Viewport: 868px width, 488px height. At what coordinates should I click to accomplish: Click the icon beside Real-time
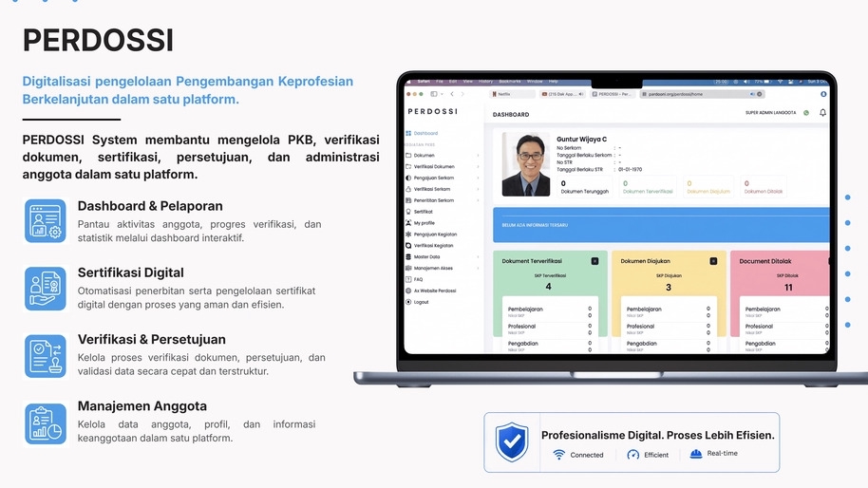(696, 453)
